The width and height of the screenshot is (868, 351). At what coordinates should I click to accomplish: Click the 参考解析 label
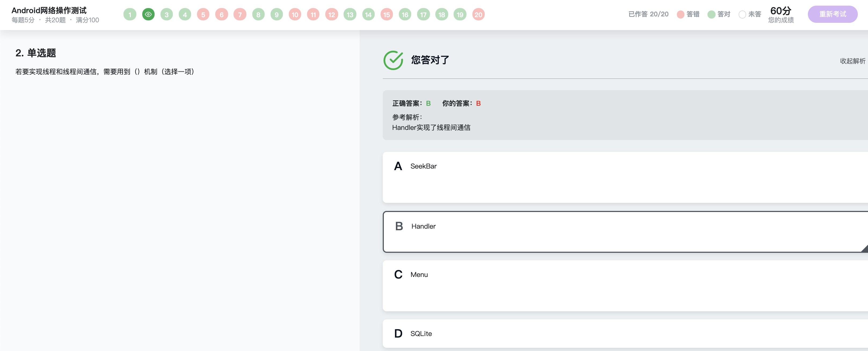pyautogui.click(x=407, y=117)
